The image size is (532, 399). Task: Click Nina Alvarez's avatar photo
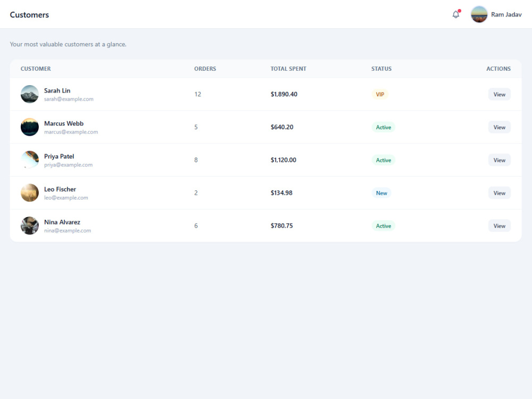[29, 226]
